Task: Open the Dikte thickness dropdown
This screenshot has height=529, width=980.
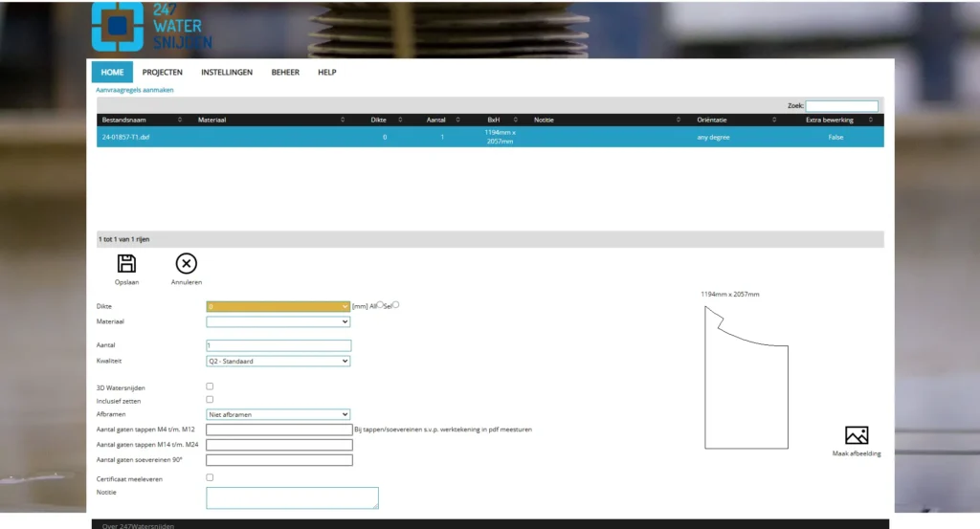Action: click(x=278, y=306)
